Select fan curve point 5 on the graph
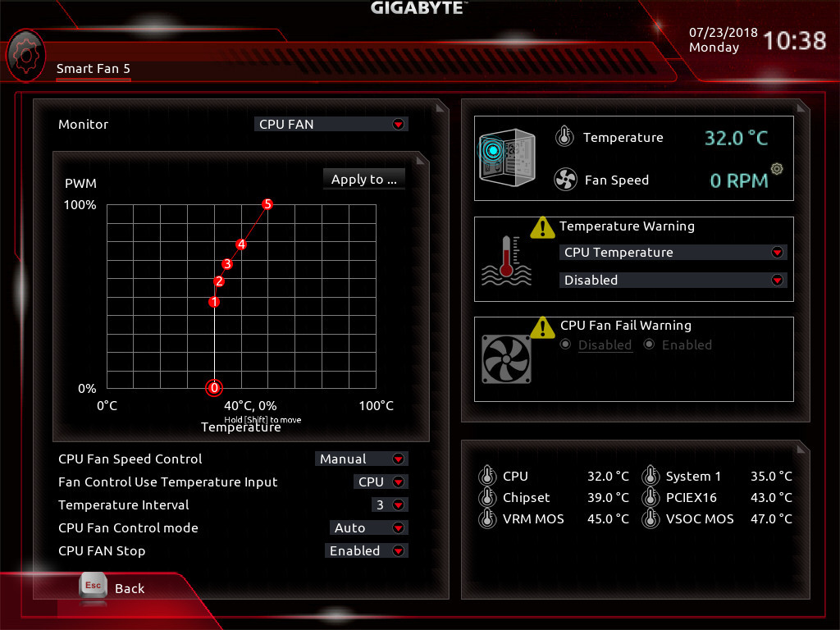Image resolution: width=840 pixels, height=630 pixels. point(267,203)
